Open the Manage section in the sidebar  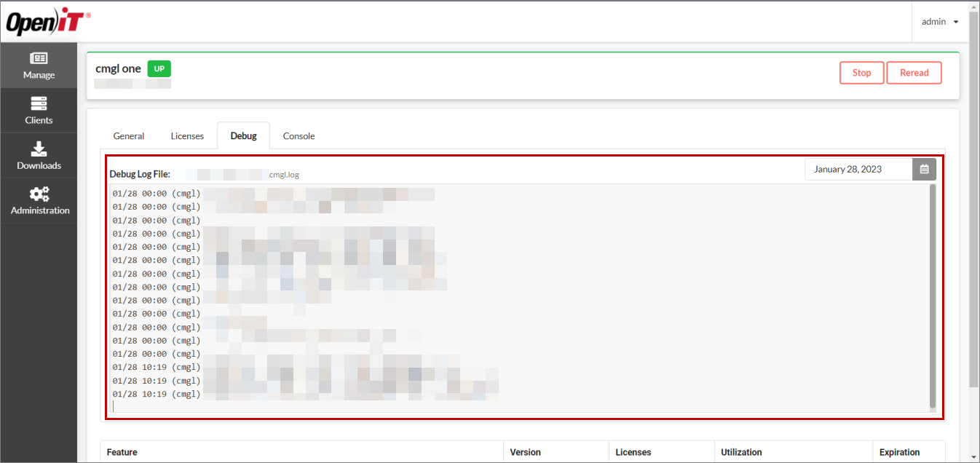click(39, 66)
